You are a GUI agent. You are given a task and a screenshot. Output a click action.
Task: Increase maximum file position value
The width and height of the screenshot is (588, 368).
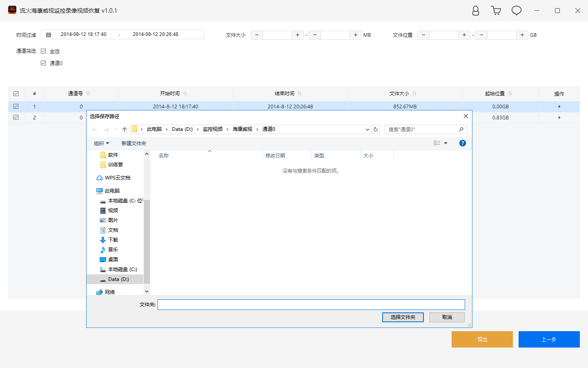click(522, 35)
